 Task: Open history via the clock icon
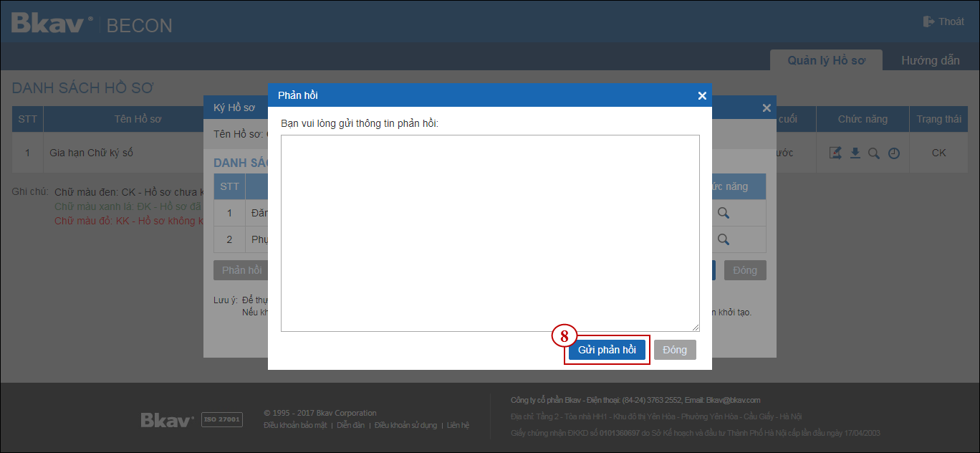pos(894,153)
